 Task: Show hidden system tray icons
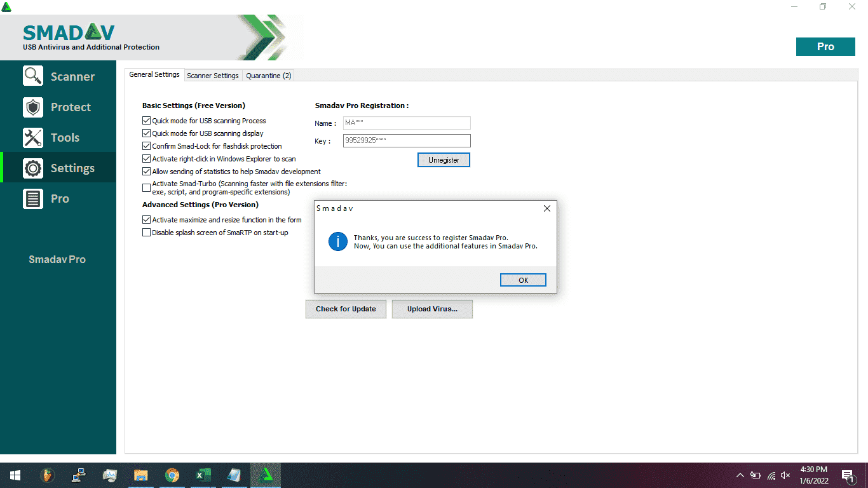pos(740,475)
